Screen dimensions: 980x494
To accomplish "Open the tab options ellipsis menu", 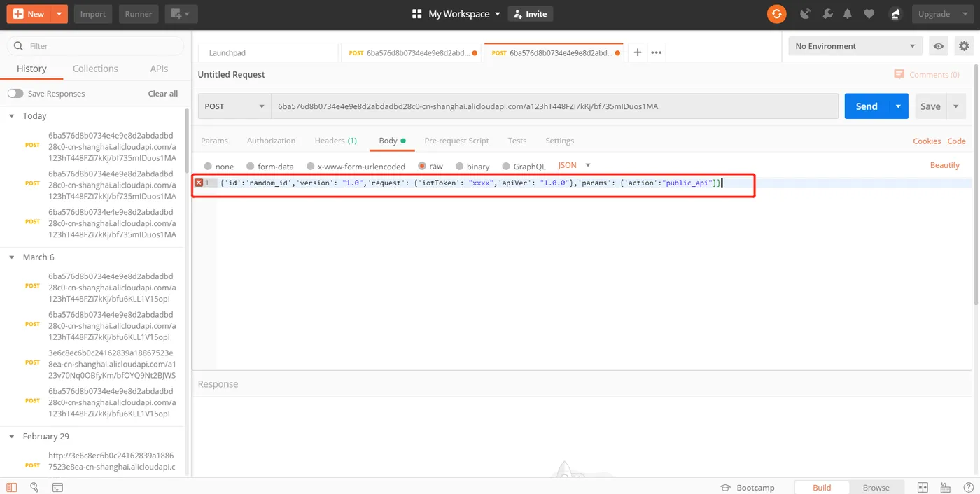I will [656, 52].
